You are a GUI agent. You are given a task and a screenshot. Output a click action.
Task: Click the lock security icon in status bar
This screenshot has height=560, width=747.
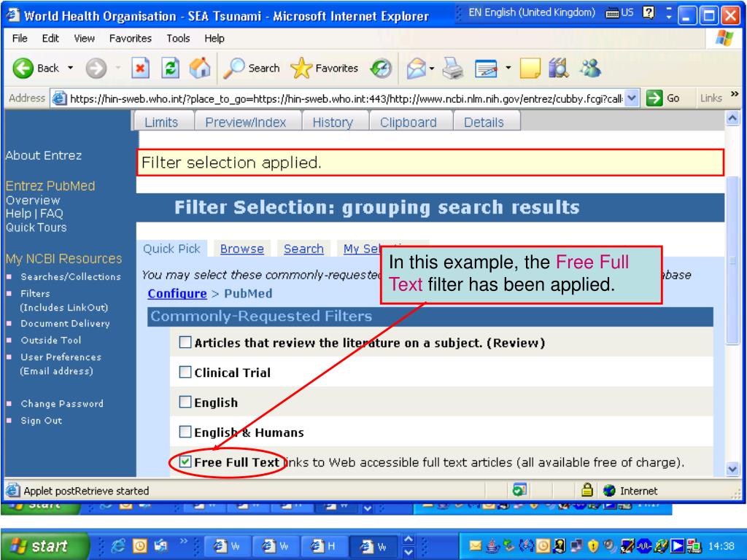point(587,490)
